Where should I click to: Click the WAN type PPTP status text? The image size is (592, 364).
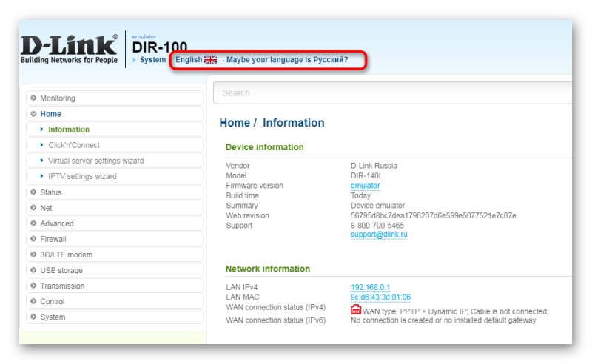click(x=455, y=311)
